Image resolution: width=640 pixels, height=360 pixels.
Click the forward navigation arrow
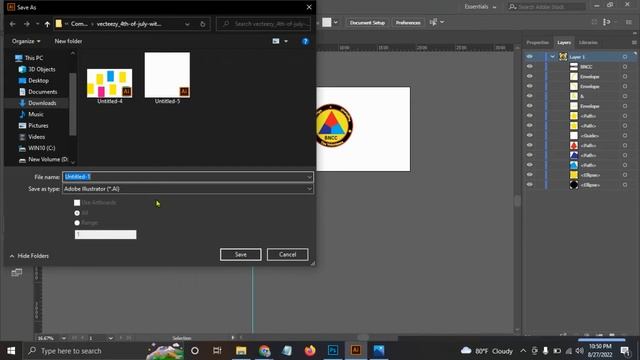(27, 24)
